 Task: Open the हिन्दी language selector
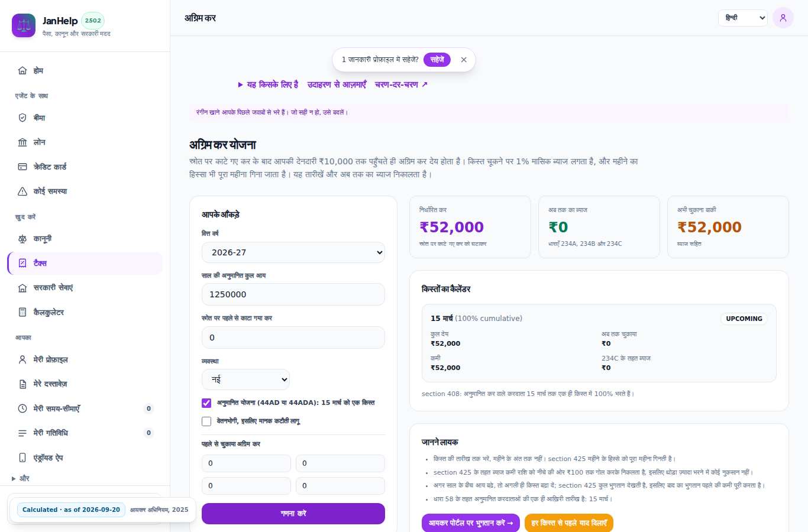743,18
